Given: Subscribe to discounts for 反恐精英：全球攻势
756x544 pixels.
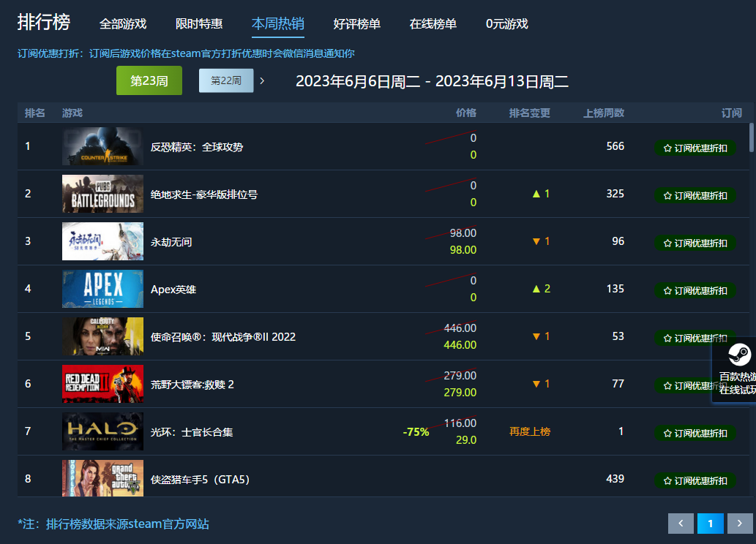Looking at the screenshot, I should [695, 148].
